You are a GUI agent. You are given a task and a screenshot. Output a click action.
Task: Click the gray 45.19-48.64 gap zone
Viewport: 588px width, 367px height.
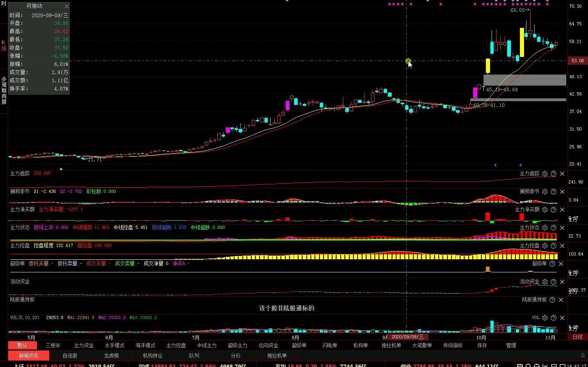(525, 80)
